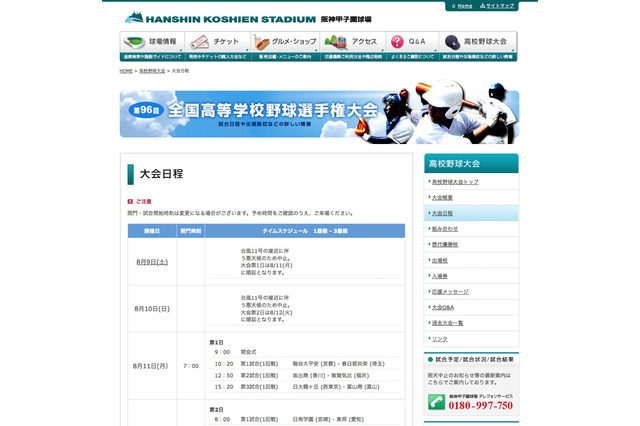Open the 高校野球大会 navigation menu
Viewport: 640px width, 426px height.
[x=478, y=46]
